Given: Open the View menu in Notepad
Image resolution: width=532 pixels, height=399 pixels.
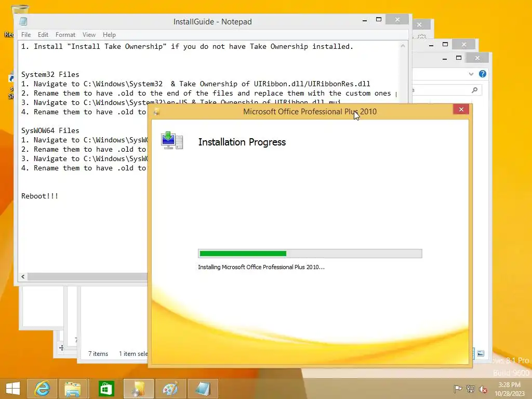Looking at the screenshot, I should tap(89, 35).
